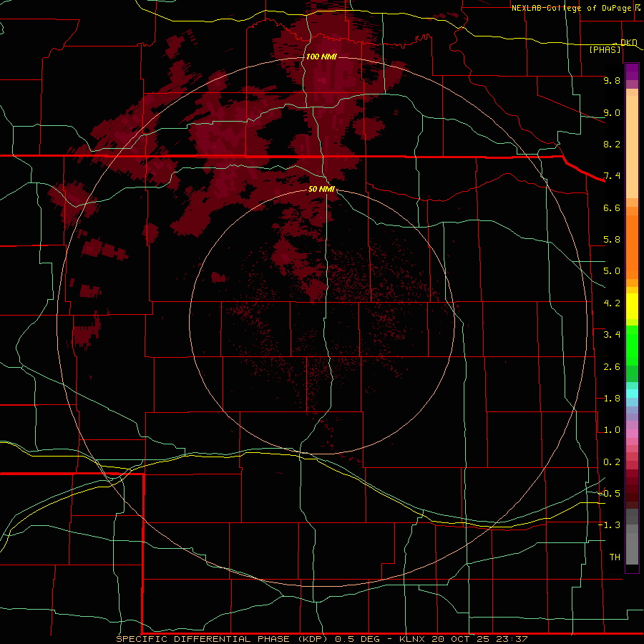Click the NEXLAB-College of DuPage title text

coord(572,8)
